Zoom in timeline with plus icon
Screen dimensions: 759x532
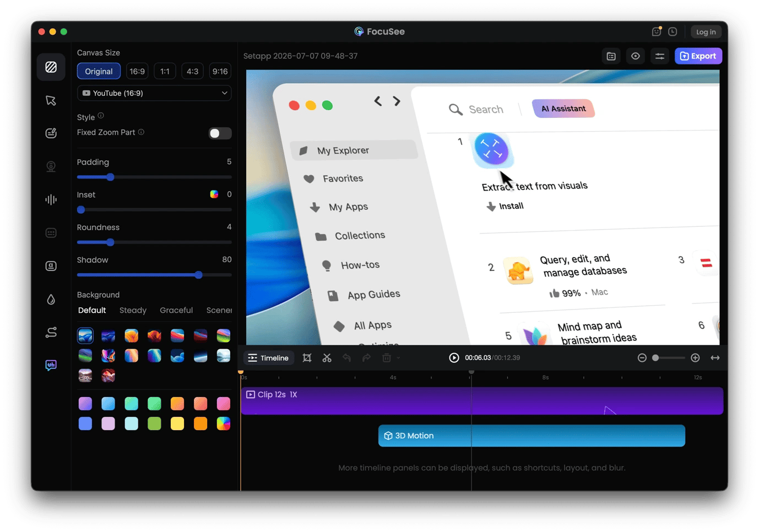(696, 358)
